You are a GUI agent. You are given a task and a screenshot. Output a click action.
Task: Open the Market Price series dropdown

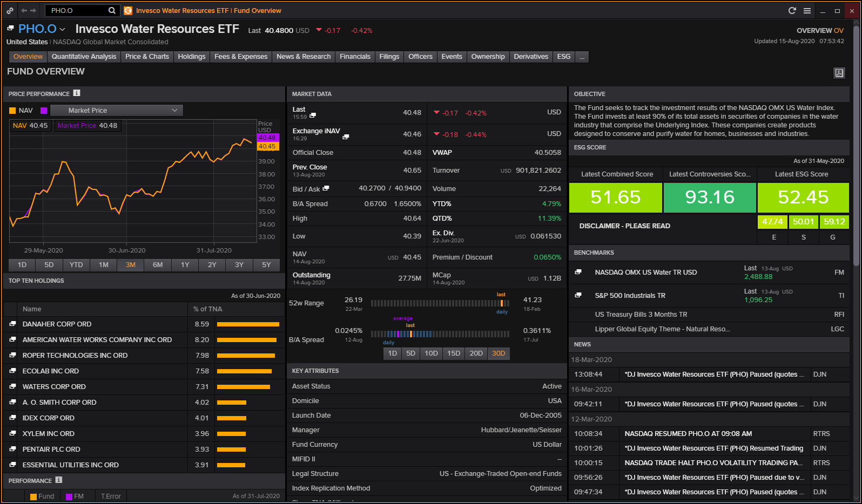click(x=117, y=110)
